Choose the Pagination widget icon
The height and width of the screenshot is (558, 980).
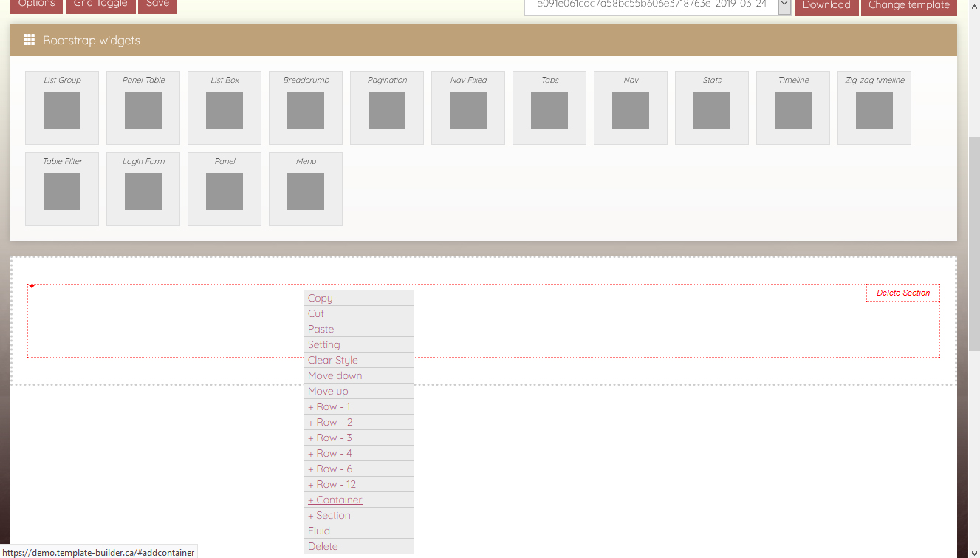click(387, 109)
